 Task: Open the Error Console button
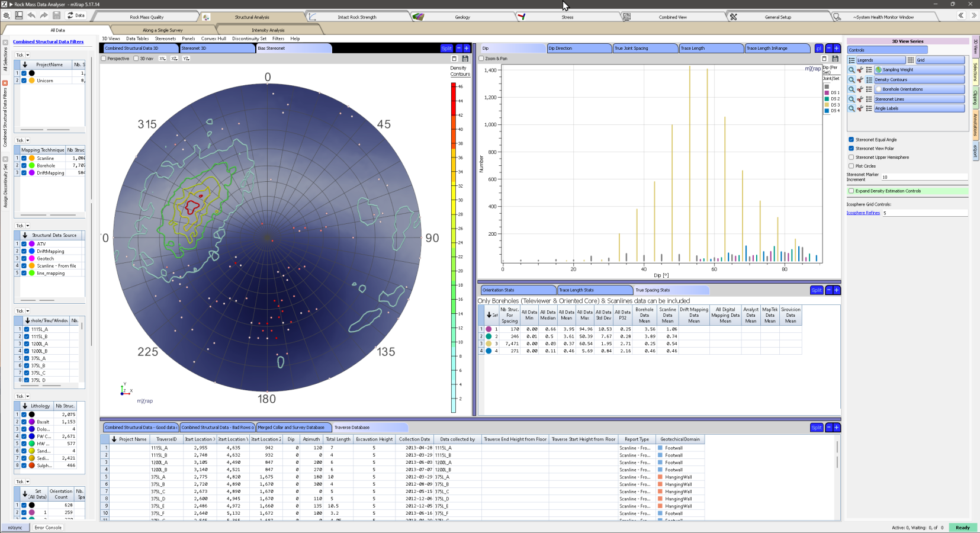tap(48, 528)
